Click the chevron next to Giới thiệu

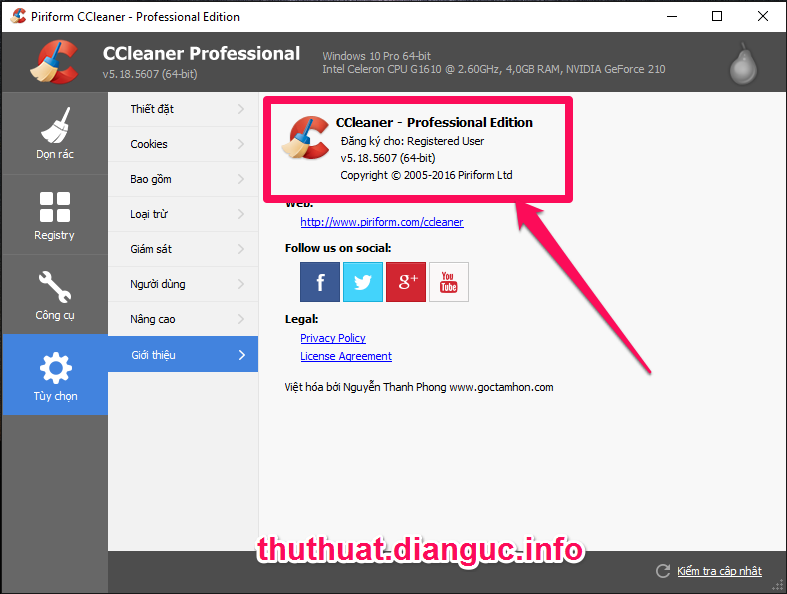[x=242, y=355]
